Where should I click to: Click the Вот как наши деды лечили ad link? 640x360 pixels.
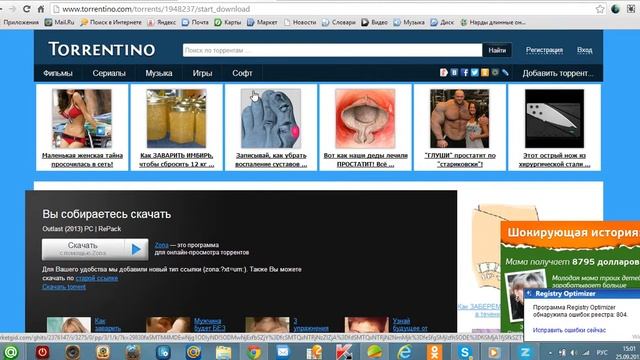[365, 160]
